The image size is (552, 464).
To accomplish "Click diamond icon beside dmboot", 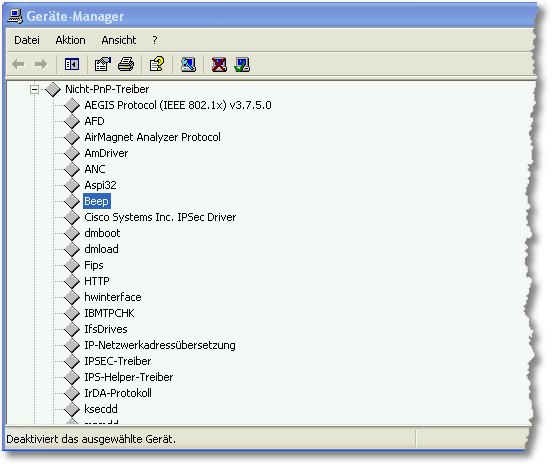I will [72, 233].
